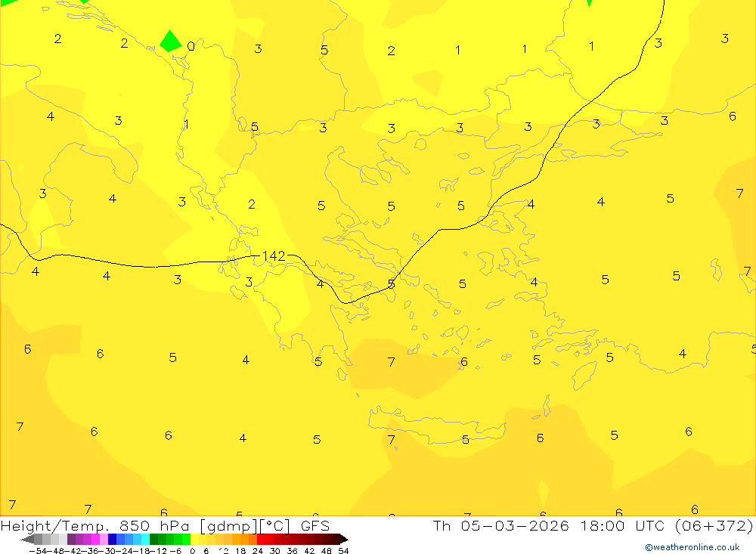Screen dimensions: 756x554
Task: Click the 142 height contour label
Action: point(274,256)
